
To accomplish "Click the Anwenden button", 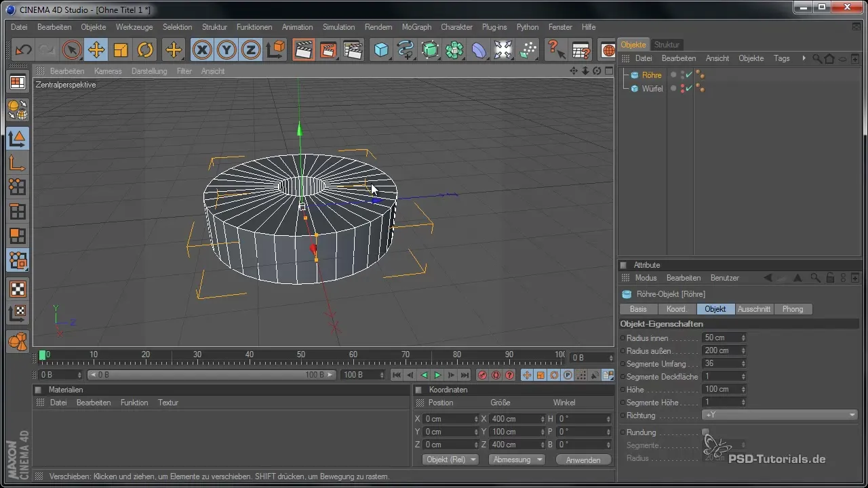I will pyautogui.click(x=583, y=460).
